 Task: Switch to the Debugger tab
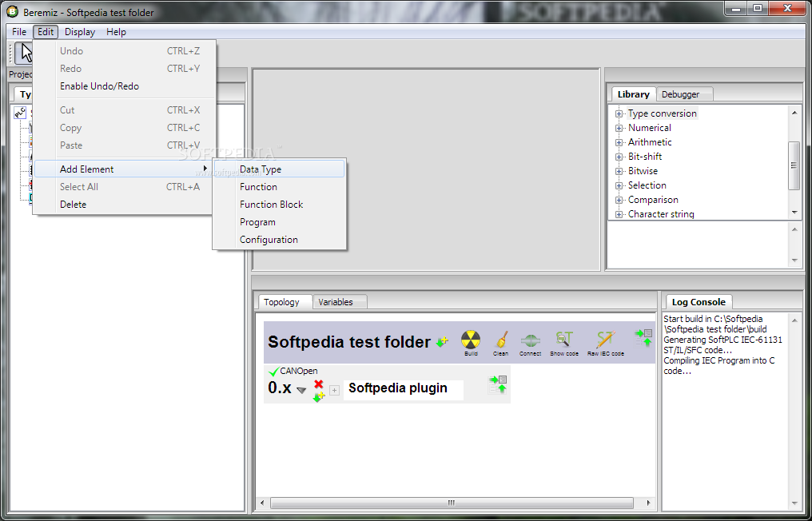pyautogui.click(x=685, y=94)
